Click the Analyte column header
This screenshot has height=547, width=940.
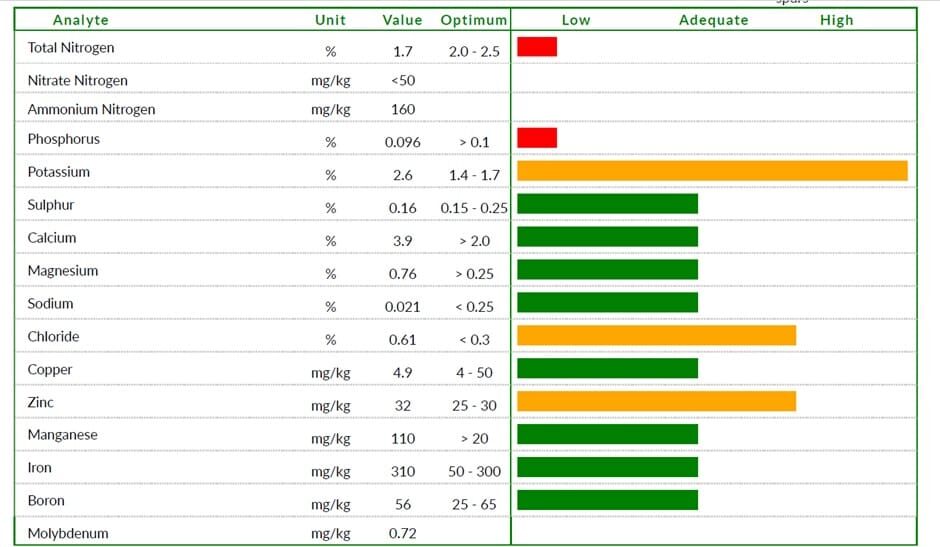click(x=80, y=20)
